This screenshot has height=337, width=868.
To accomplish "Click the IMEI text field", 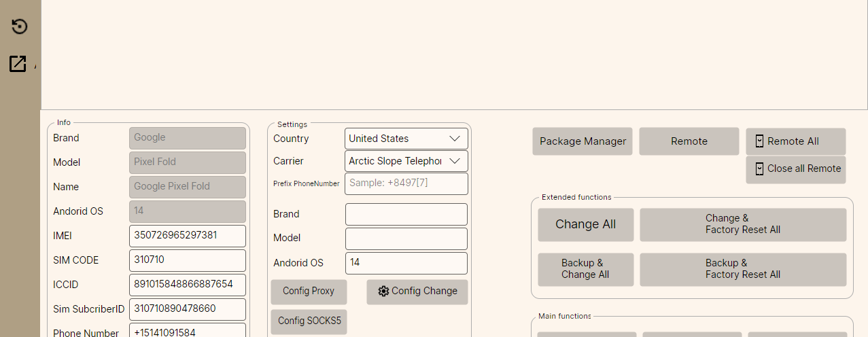I will pyautogui.click(x=187, y=236).
